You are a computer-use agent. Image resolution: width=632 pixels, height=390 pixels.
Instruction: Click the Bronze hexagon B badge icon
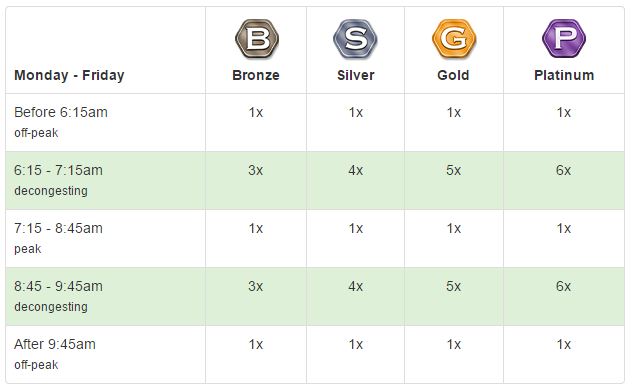click(257, 39)
